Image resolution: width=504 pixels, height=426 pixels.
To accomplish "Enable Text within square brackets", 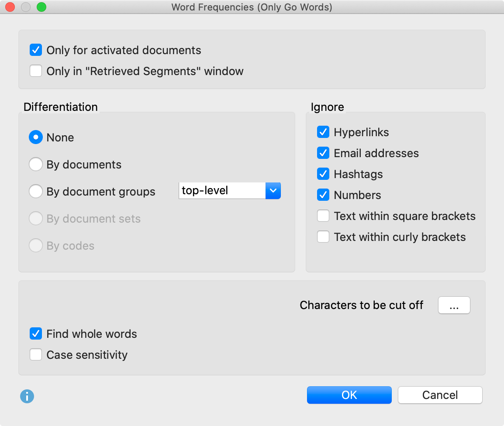I will click(x=323, y=216).
